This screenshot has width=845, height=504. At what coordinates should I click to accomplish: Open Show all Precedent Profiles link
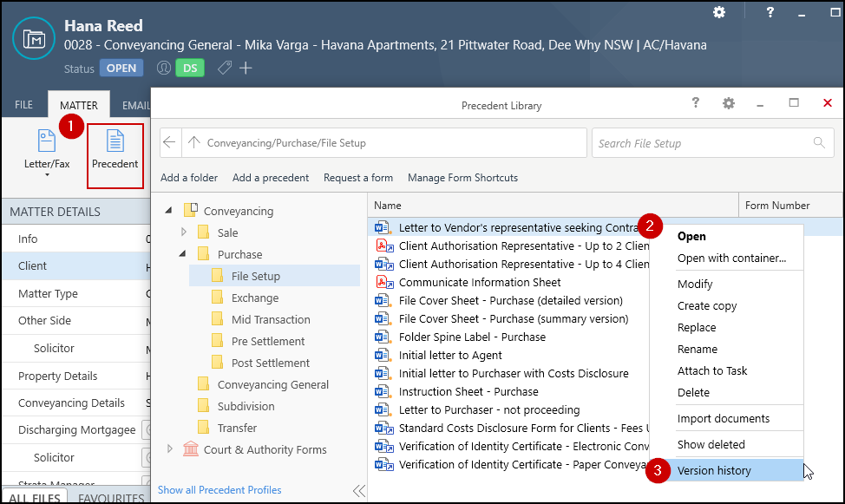click(x=219, y=490)
